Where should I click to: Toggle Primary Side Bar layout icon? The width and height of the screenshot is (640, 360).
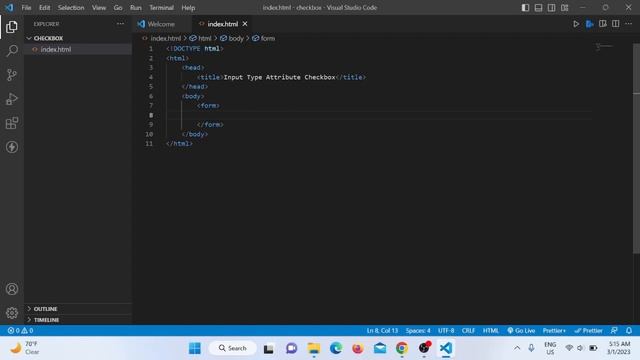coord(525,8)
